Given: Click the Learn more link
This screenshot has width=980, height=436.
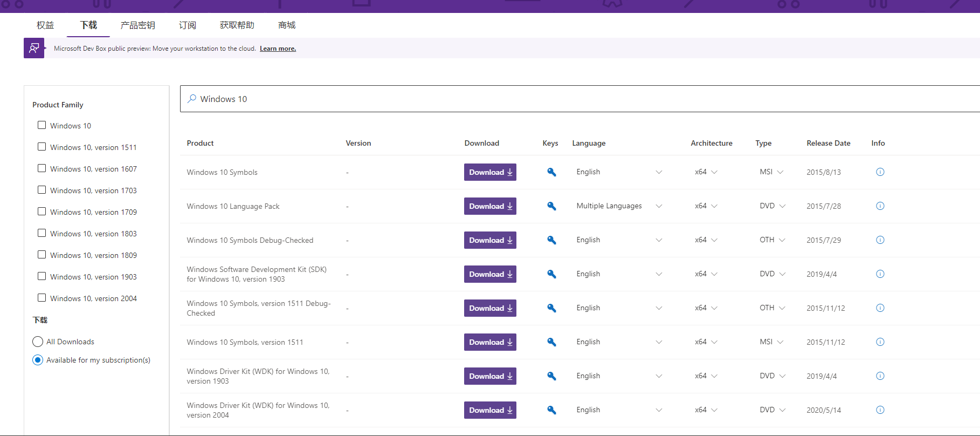Looking at the screenshot, I should (x=278, y=49).
